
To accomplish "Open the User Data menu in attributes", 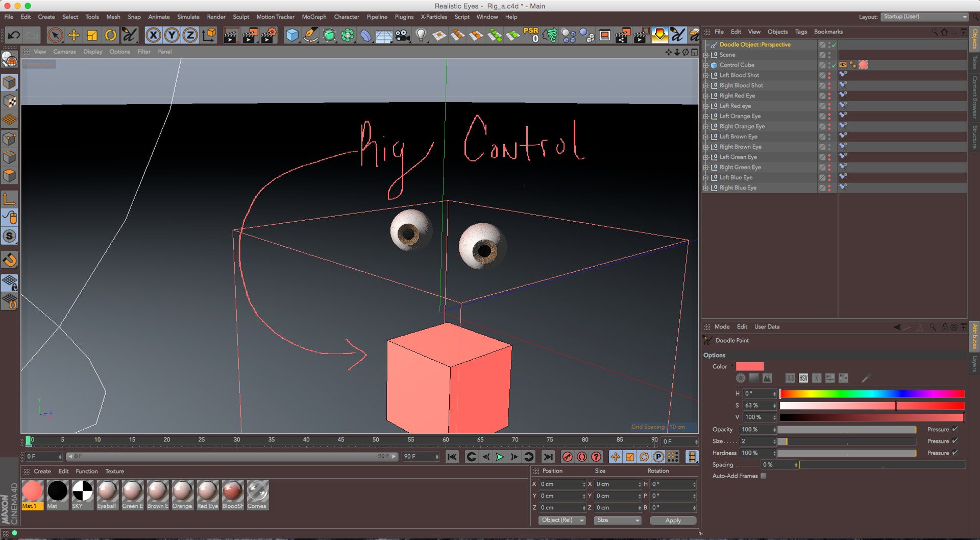I will tap(767, 327).
